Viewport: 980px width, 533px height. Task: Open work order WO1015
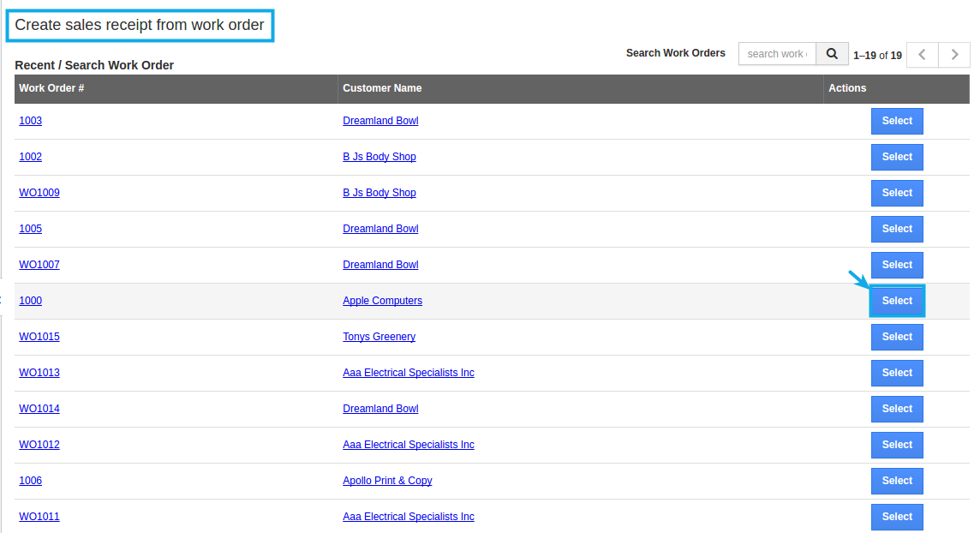coord(39,336)
